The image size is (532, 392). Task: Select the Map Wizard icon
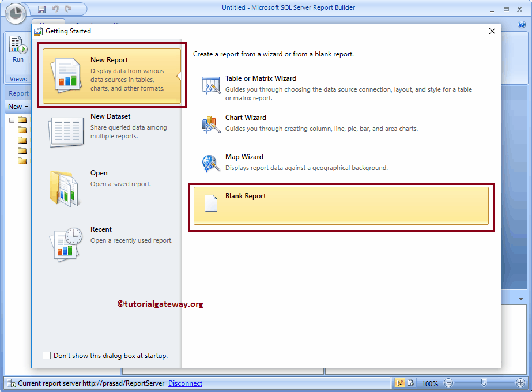click(x=211, y=163)
